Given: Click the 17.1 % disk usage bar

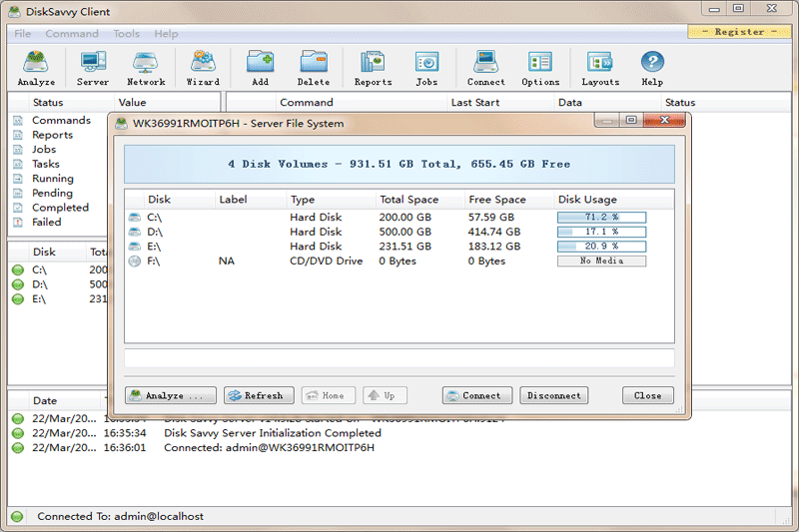Looking at the screenshot, I should coord(602,233).
